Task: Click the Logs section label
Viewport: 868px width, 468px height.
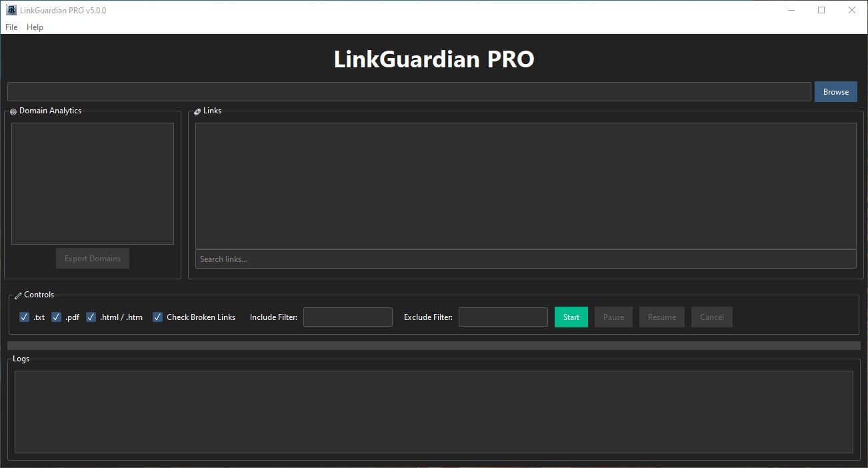Action: 21,359
